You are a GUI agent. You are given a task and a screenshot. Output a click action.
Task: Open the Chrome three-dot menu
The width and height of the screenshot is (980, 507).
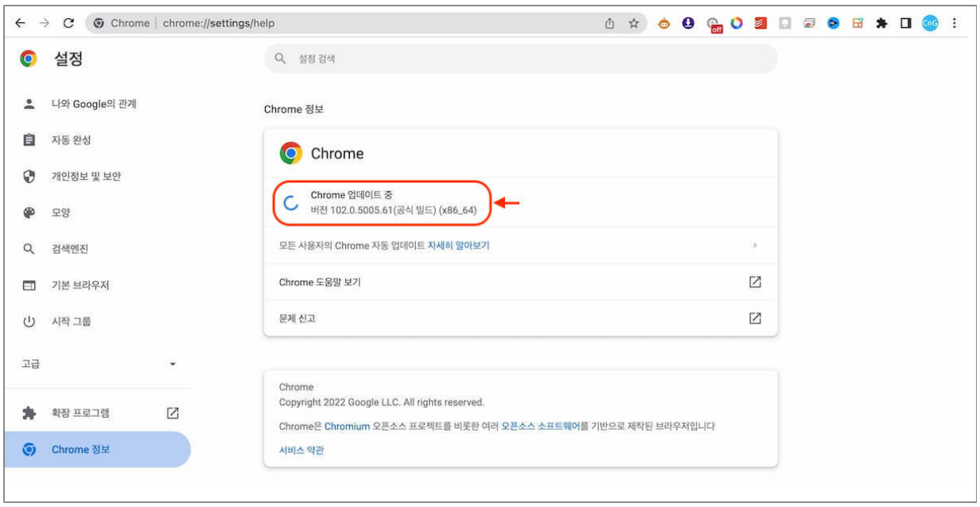pyautogui.click(x=954, y=23)
